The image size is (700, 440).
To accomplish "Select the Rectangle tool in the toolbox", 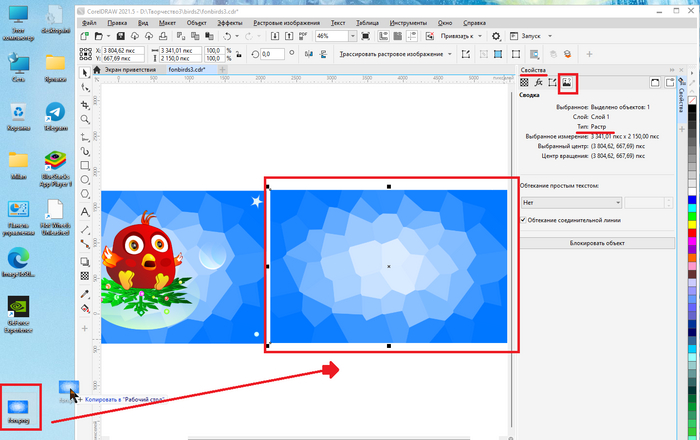I will 86,166.
